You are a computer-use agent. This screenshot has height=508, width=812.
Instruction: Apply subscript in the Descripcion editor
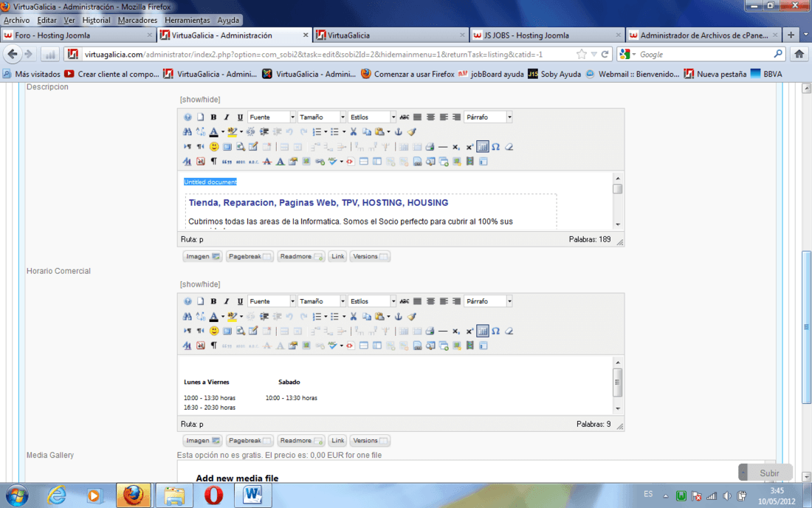456,147
